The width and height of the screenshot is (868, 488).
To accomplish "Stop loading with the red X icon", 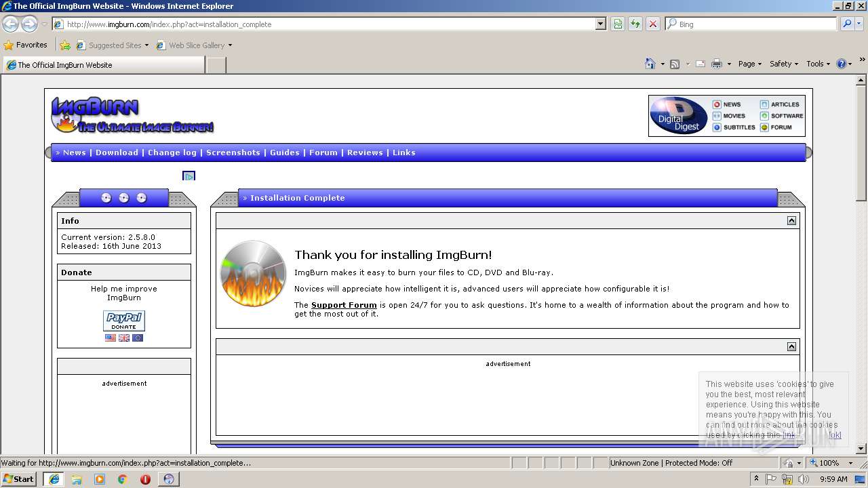I will click(x=653, y=24).
